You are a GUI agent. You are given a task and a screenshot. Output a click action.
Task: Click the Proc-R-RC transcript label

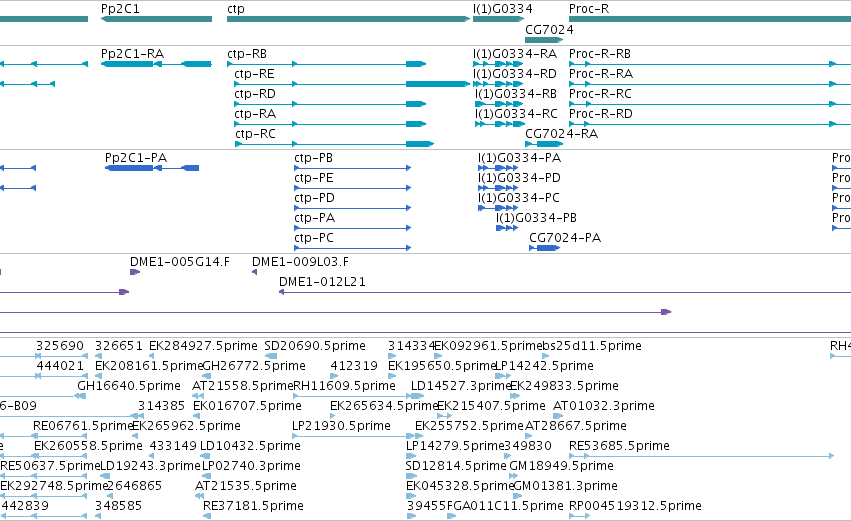pos(600,94)
